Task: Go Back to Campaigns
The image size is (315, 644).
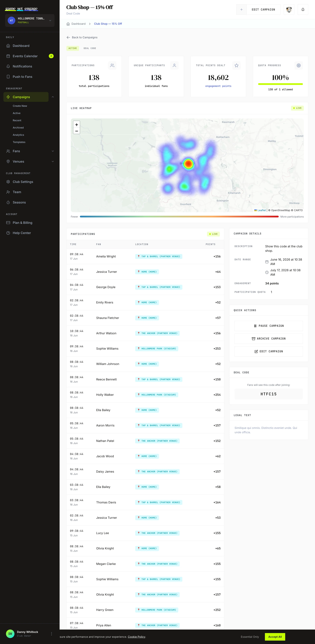Action: click(x=82, y=37)
